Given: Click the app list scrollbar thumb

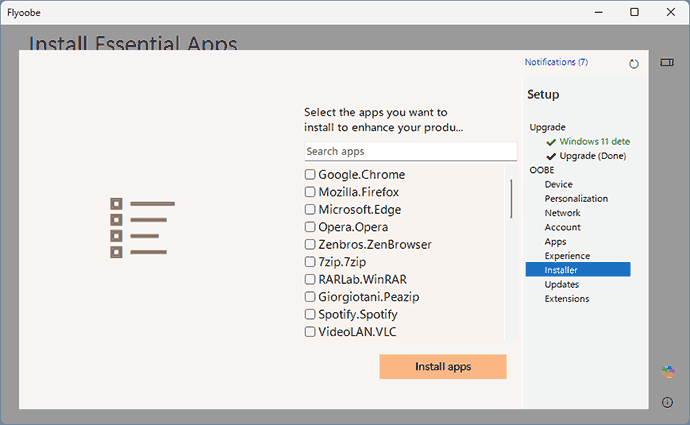Looking at the screenshot, I should (511, 198).
